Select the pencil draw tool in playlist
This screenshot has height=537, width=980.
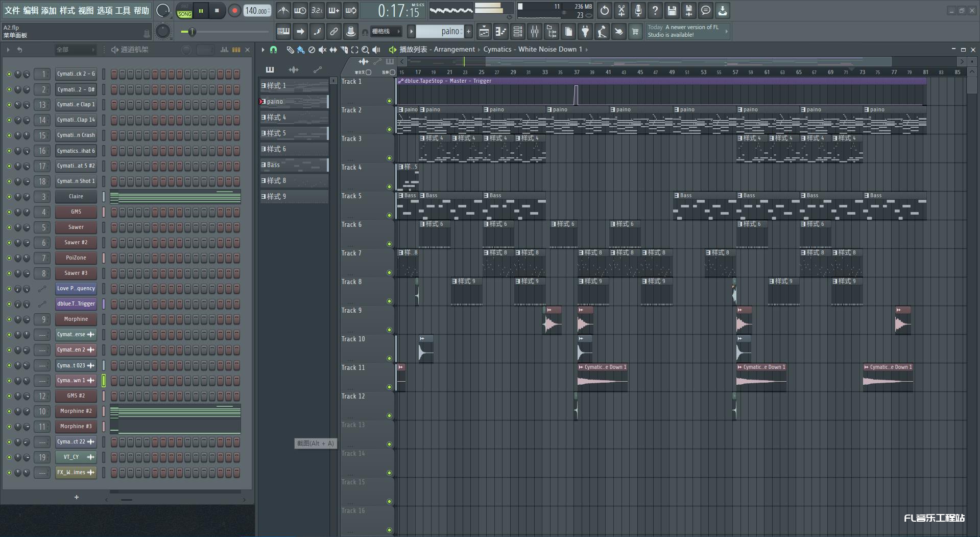pyautogui.click(x=290, y=50)
